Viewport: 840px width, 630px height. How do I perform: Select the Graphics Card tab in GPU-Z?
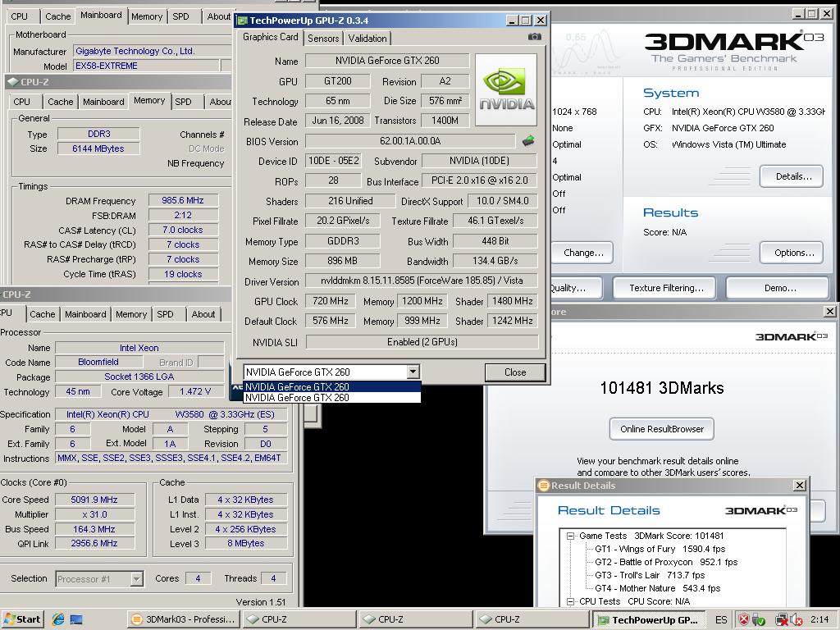pyautogui.click(x=270, y=37)
